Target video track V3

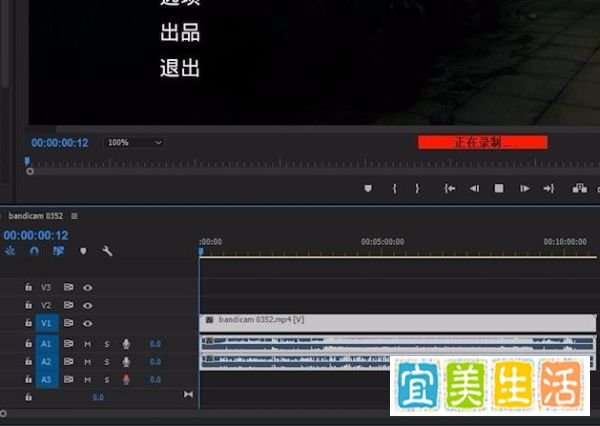(46, 287)
